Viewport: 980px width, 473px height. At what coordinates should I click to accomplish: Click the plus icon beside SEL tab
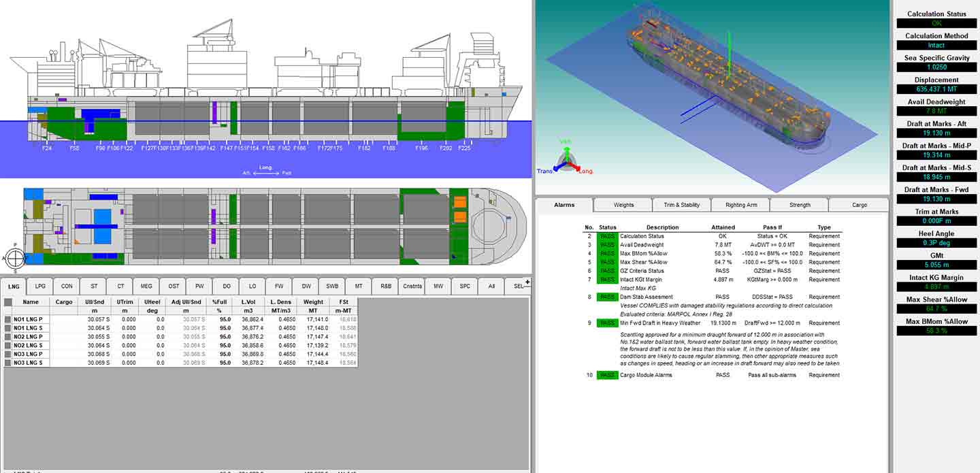coord(527,282)
